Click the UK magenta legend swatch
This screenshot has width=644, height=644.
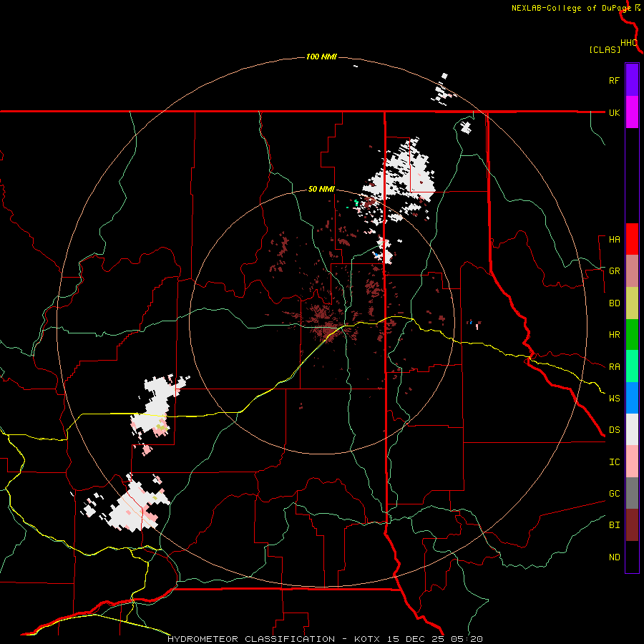click(632, 112)
